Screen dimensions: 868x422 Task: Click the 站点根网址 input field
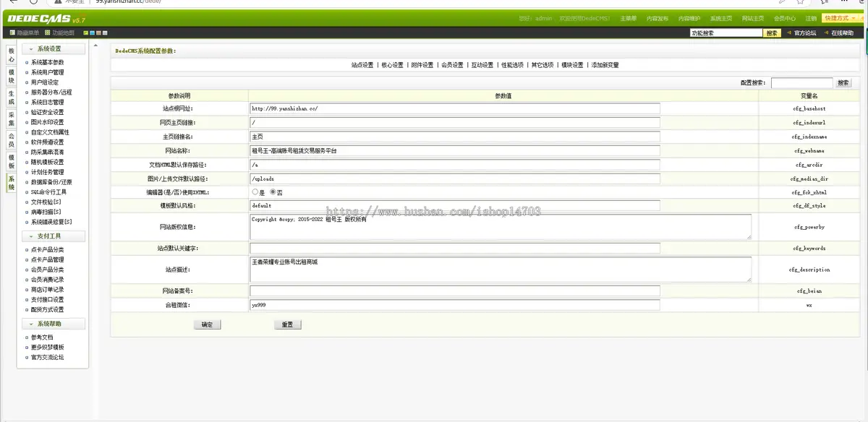(455, 108)
